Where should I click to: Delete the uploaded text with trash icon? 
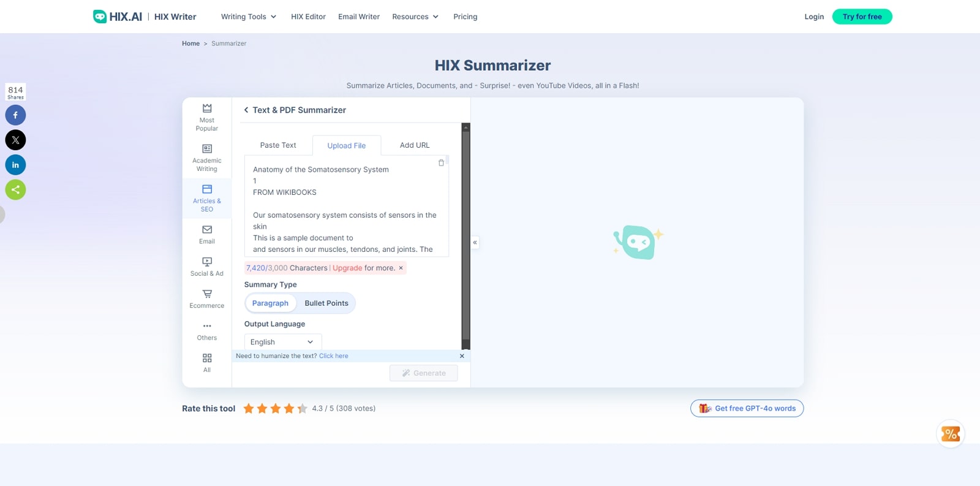point(441,163)
